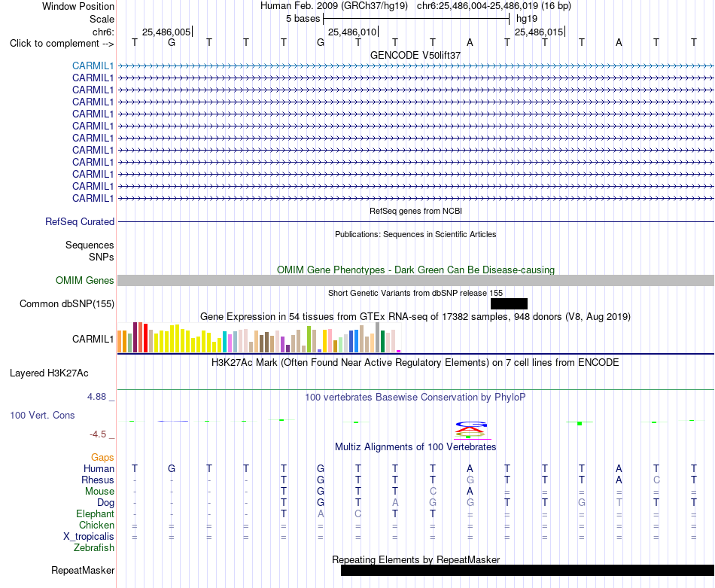This screenshot has height=588, width=715.
Task: Click '100 vertebrates Basewise Conservation by PhyloP' title
Action: click(415, 398)
